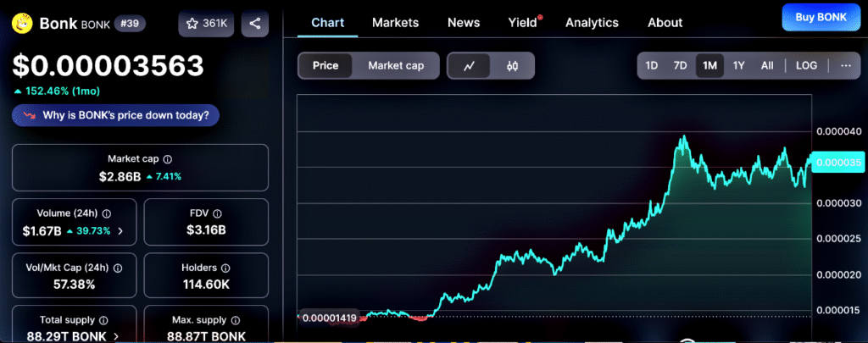This screenshot has width=868, height=343.
Task: Expand Volume (24h) details arrow
Action: coord(120,230)
